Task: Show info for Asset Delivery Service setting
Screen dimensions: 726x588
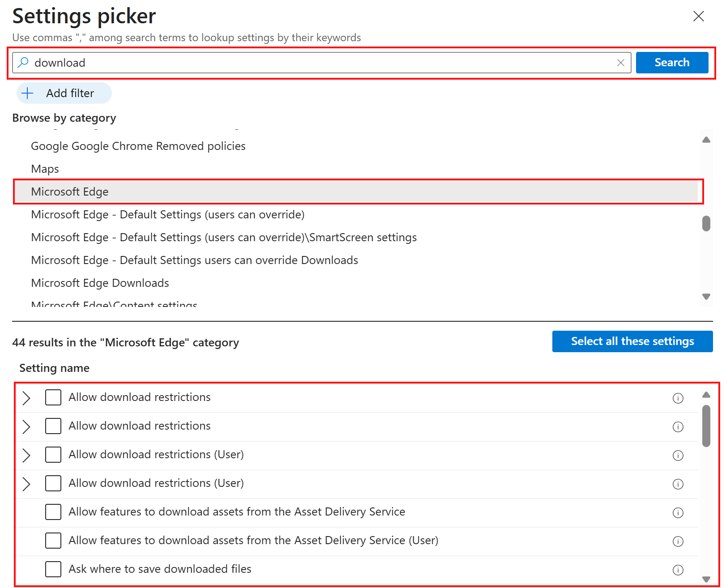Action: click(678, 513)
